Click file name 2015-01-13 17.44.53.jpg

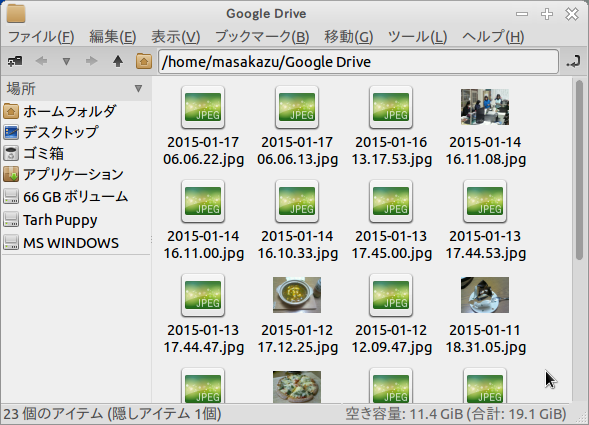(485, 245)
